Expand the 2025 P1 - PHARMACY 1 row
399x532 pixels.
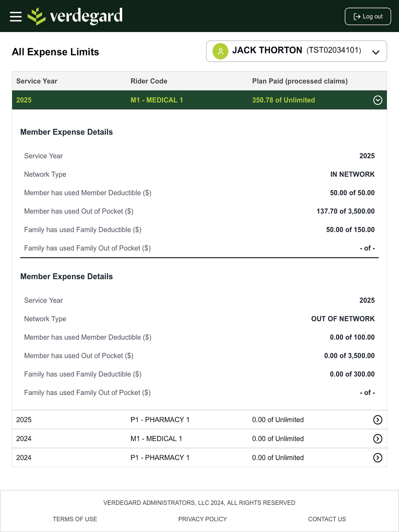[378, 420]
